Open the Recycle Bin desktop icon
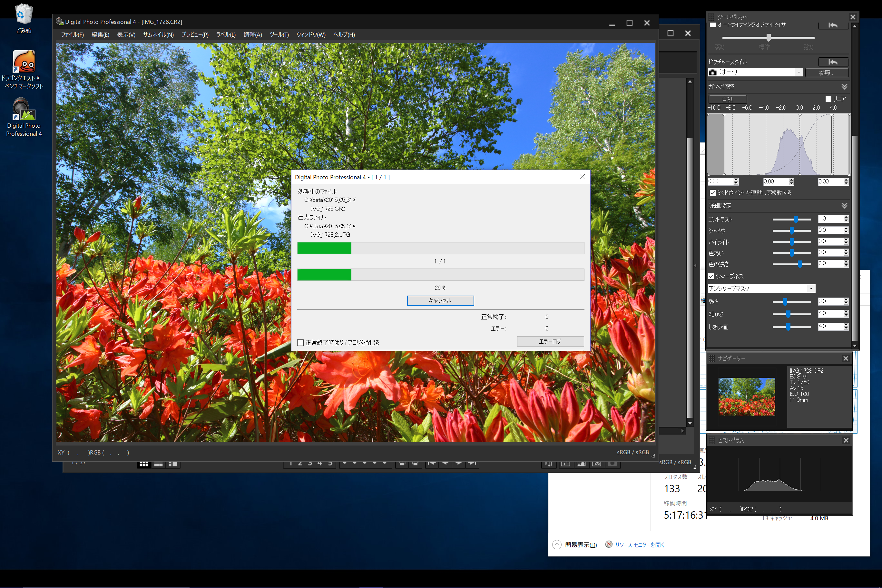Image resolution: width=882 pixels, height=588 pixels. pyautogui.click(x=24, y=18)
